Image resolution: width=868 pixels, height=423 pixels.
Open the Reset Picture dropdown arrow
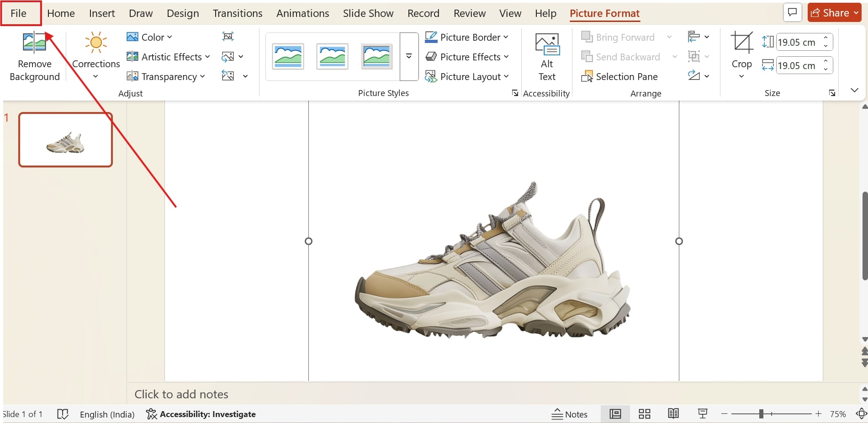click(245, 76)
